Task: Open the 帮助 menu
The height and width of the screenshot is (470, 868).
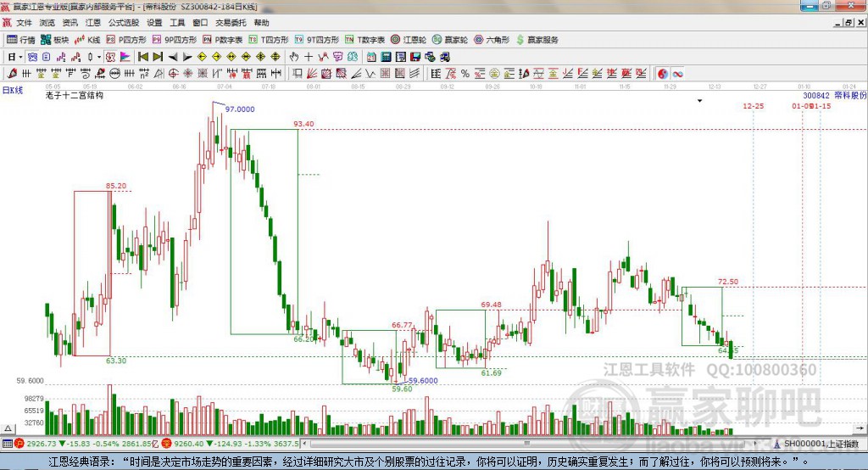Action: [261, 23]
